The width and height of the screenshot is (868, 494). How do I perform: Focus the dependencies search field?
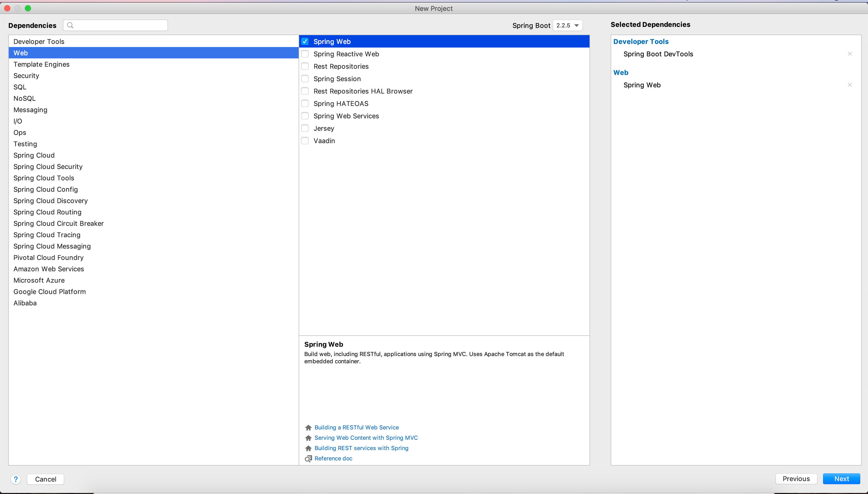tap(115, 25)
